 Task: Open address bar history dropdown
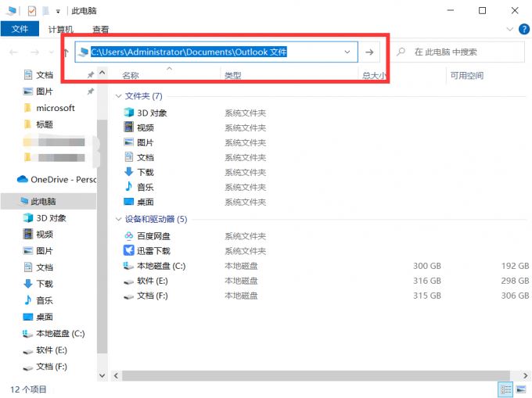pyautogui.click(x=347, y=52)
